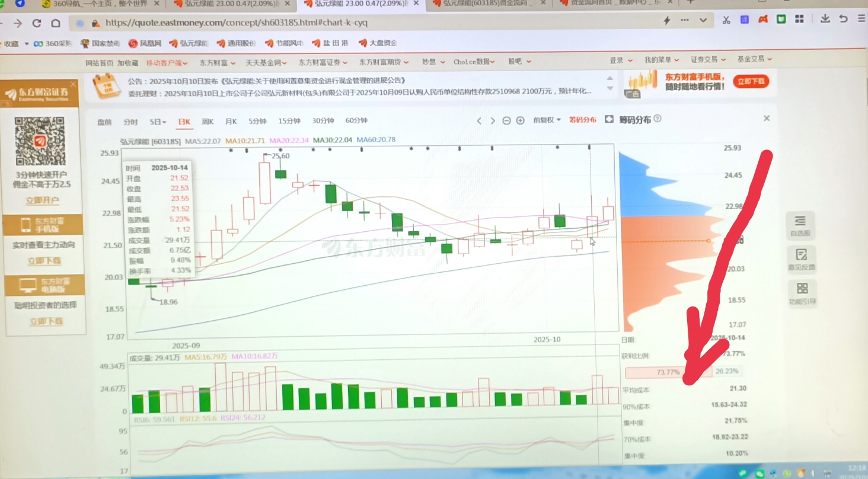
Task: Open the browser hamburger menu icon
Action: pyautogui.click(x=861, y=19)
